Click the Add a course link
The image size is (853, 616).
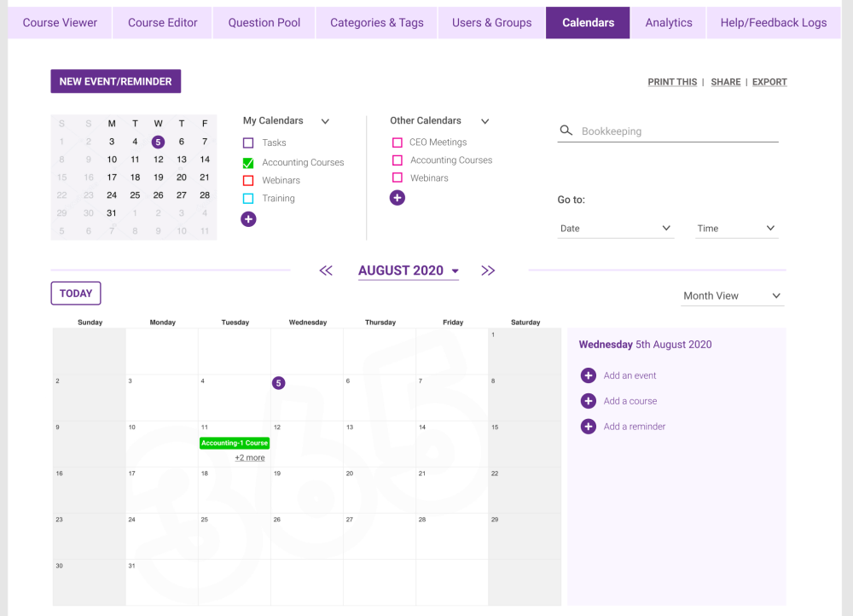click(x=630, y=401)
